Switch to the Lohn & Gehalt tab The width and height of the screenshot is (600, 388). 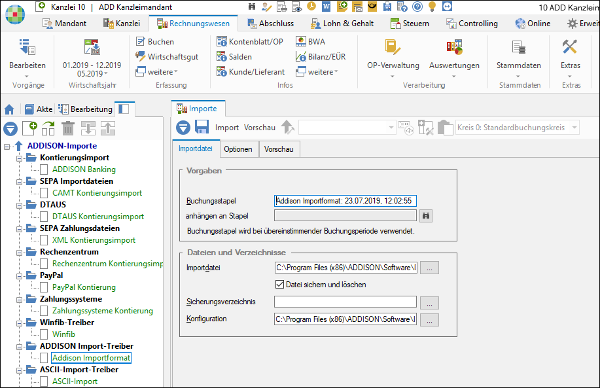[x=342, y=23]
